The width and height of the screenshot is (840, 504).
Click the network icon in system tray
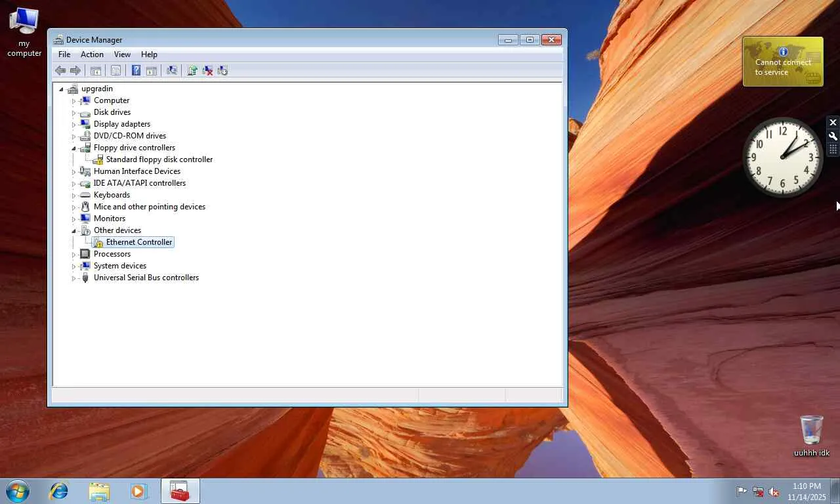coord(758,492)
